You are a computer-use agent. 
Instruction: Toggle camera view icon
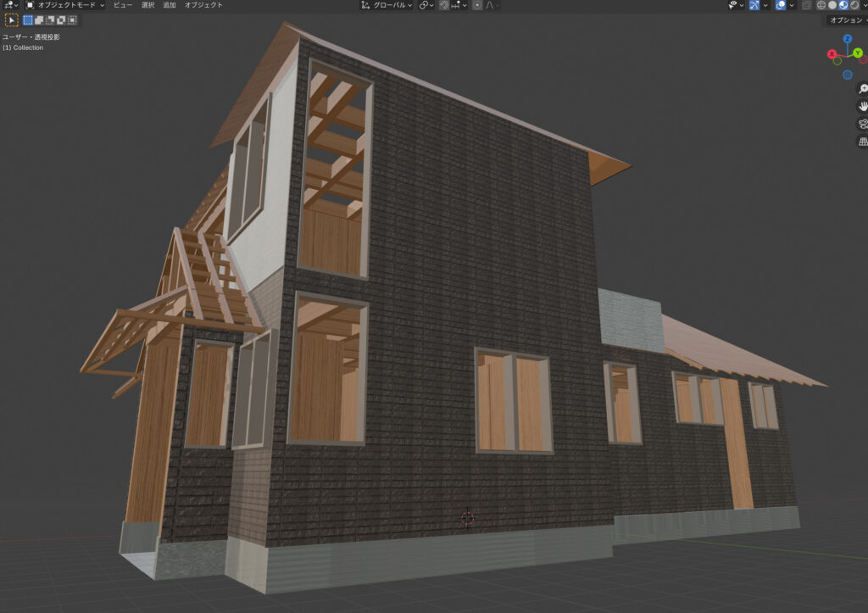863,124
